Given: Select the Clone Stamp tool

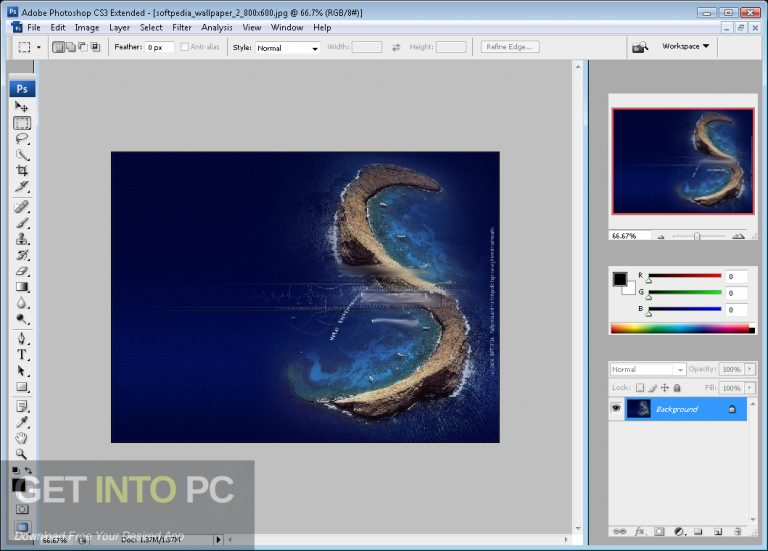Looking at the screenshot, I should (x=22, y=239).
